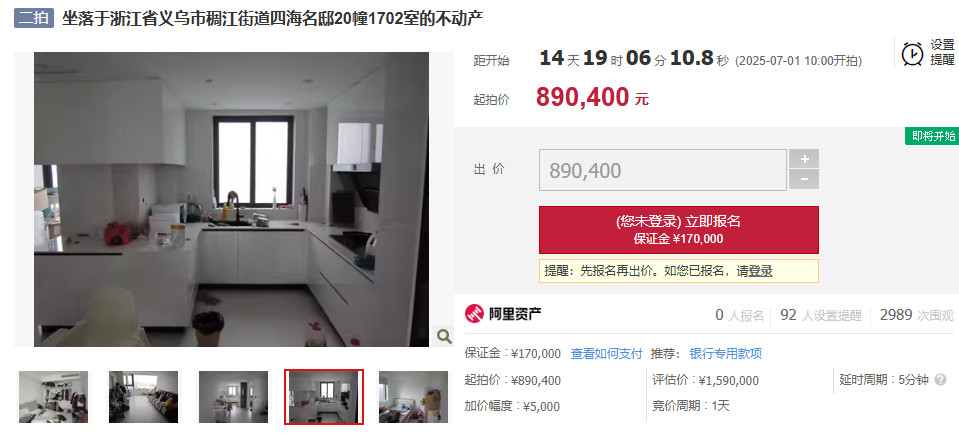
Task: Open the 银行专用款项 link
Action: [726, 354]
